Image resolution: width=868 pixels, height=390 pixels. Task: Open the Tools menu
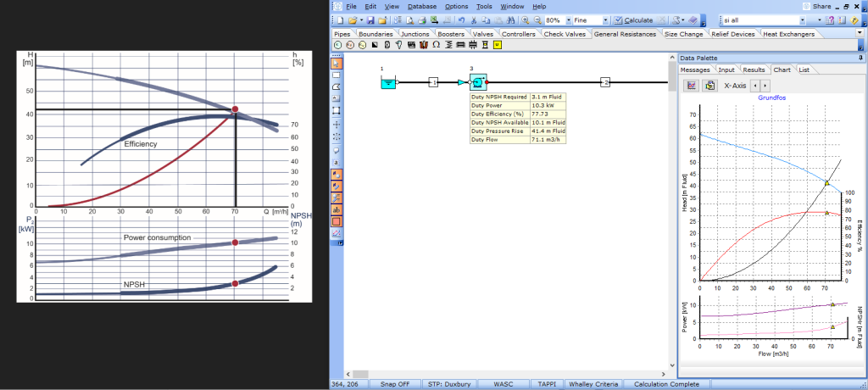coord(484,6)
